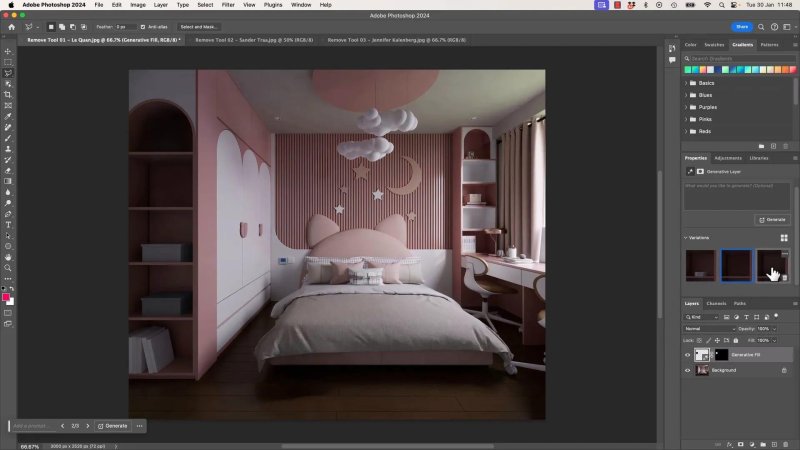Image resolution: width=800 pixels, height=450 pixels.
Task: Add layer mask from Layers footer
Action: [740, 444]
